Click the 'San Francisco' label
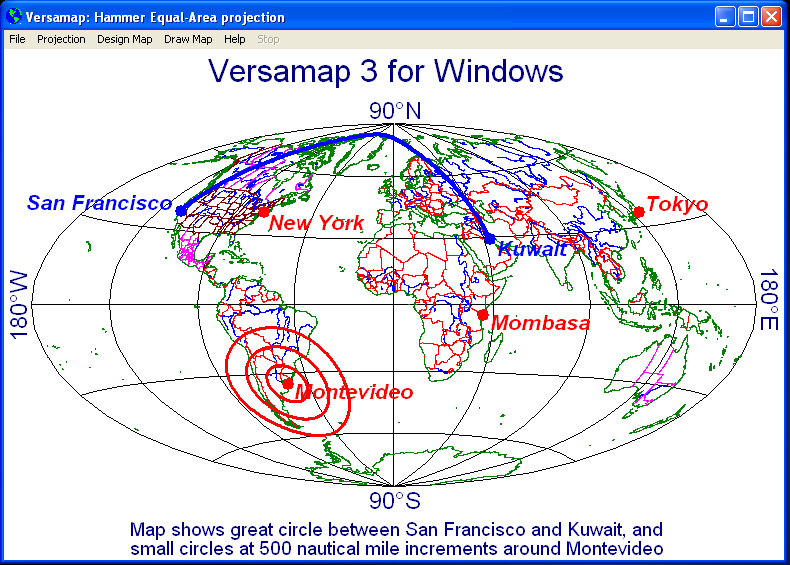Screen dimensions: 790x565 click(x=99, y=203)
